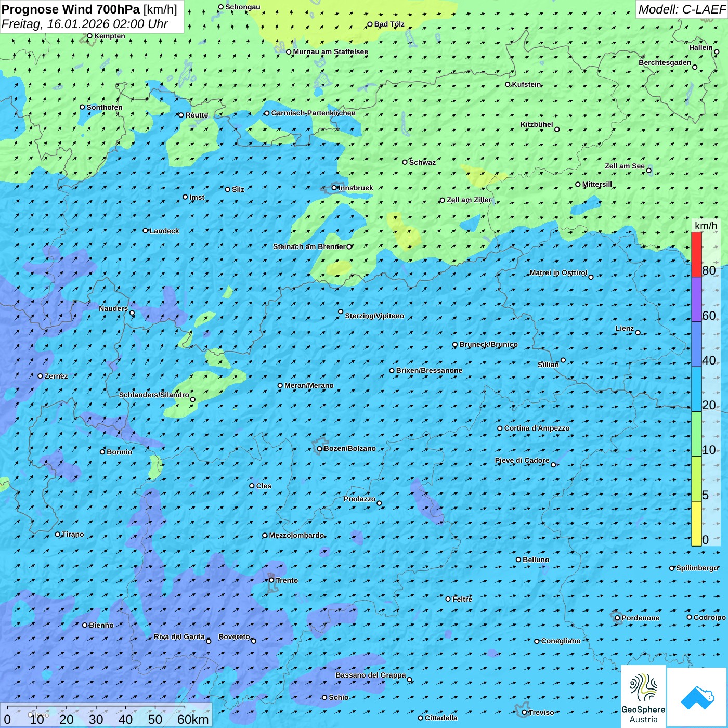The width and height of the screenshot is (728, 728).
Task: Click the Bormio location marker
Action: click(x=102, y=452)
